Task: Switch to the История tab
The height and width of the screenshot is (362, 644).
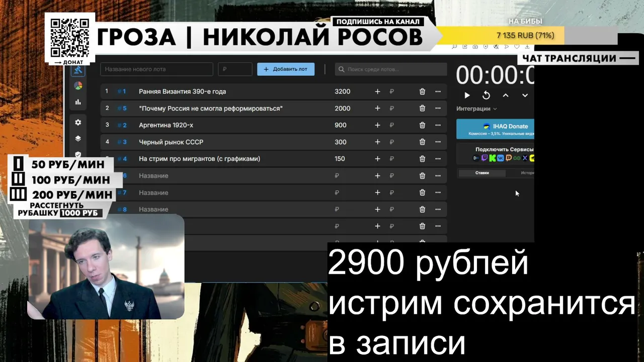Action: point(527,172)
